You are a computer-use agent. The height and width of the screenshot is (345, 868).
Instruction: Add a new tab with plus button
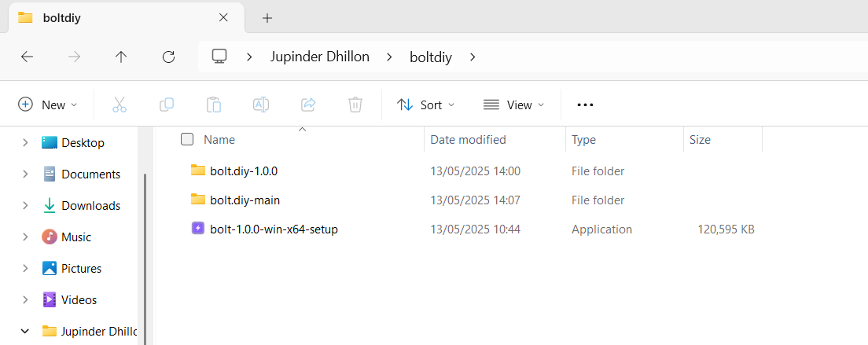point(267,18)
